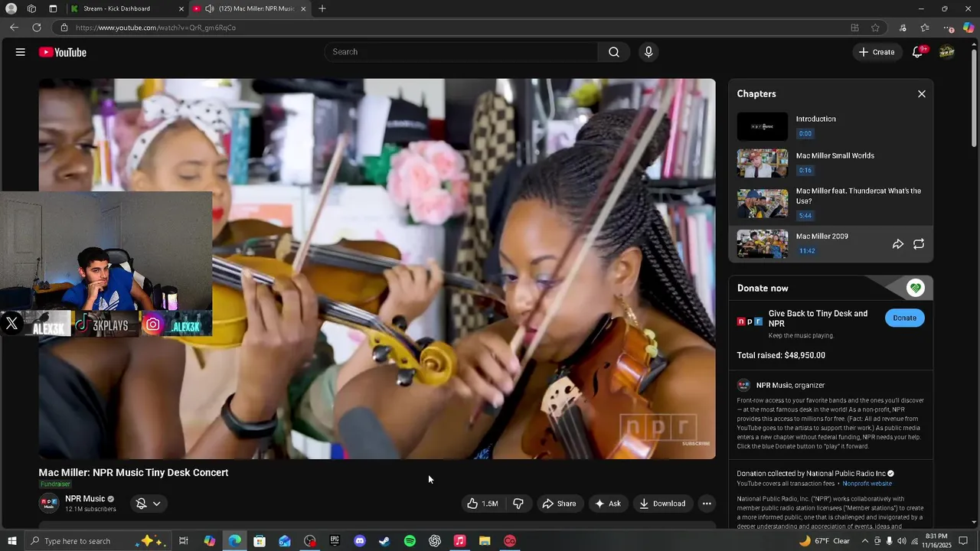
Task: Add the page to browser favorites star
Action: pyautogui.click(x=875, y=28)
